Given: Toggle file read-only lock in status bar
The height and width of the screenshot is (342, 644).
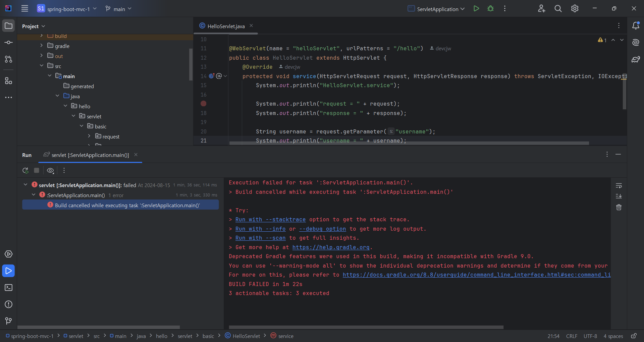Looking at the screenshot, I should click(x=634, y=336).
